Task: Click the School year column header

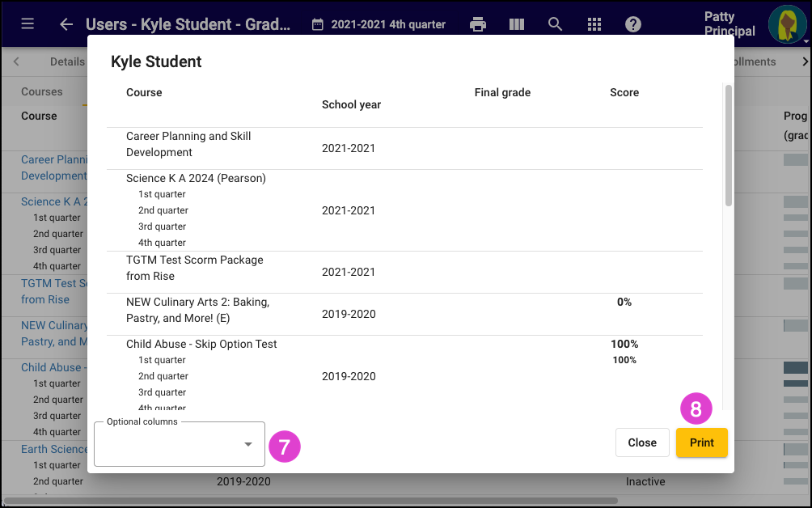Action: point(351,104)
